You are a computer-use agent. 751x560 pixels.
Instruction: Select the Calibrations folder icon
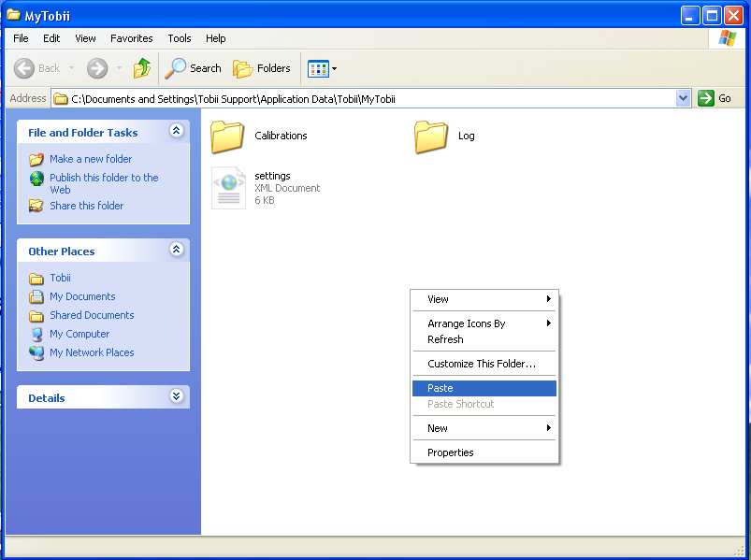tap(227, 136)
